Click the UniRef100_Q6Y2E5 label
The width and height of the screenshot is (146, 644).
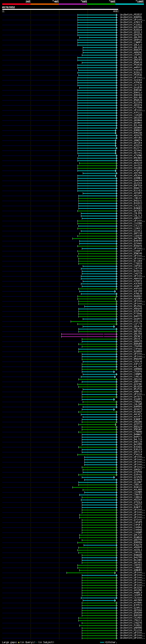pos(131,211)
